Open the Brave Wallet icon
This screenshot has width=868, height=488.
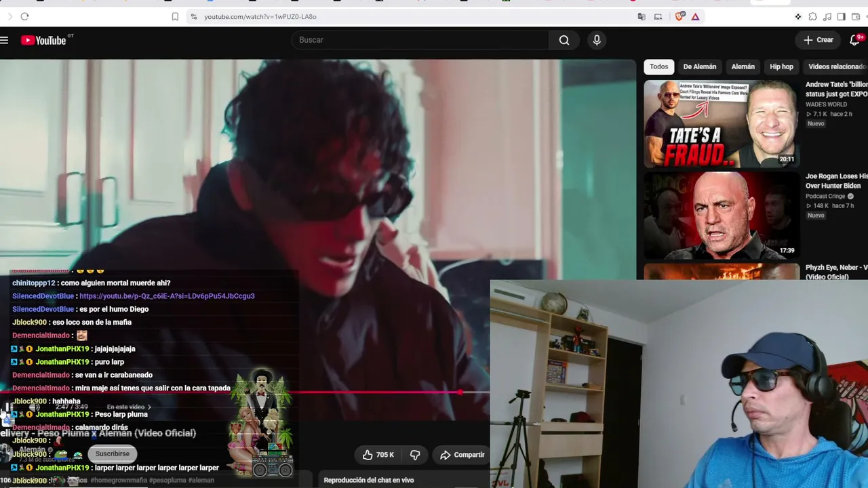point(855,16)
